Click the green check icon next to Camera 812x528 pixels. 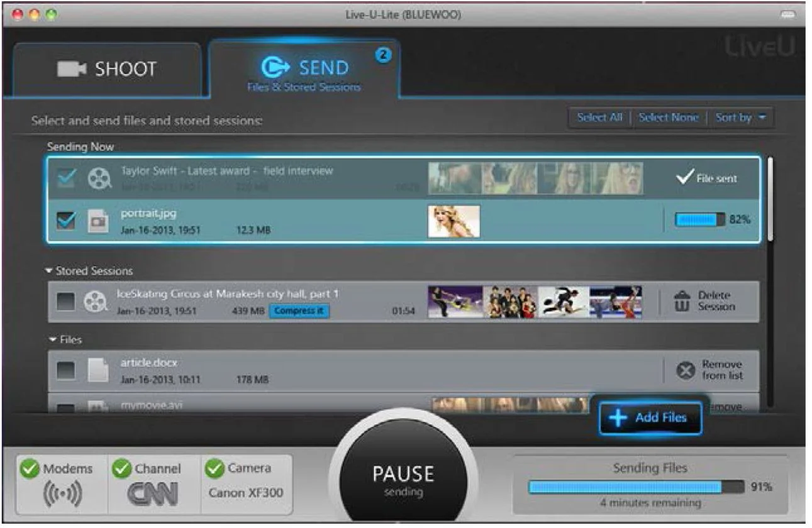pos(215,469)
